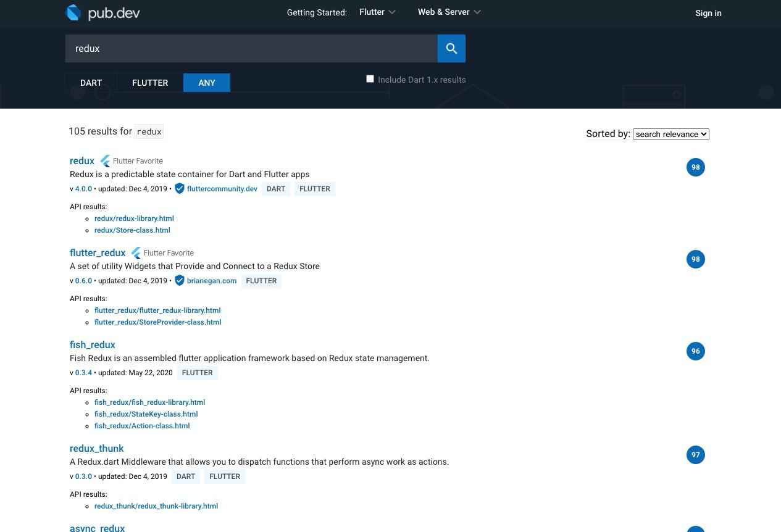This screenshot has height=532, width=781.
Task: Click the pub.dev logo
Action: click(x=102, y=13)
